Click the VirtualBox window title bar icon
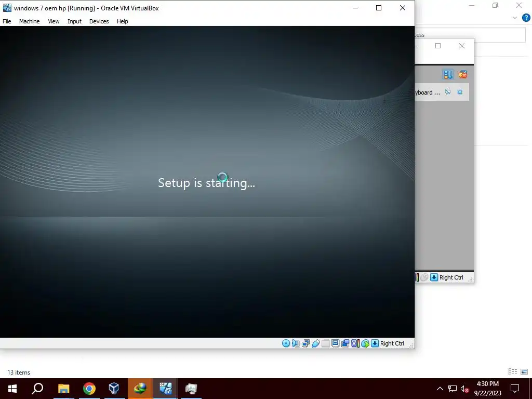Screen dimensions: 532x399 pyautogui.click(x=7, y=8)
